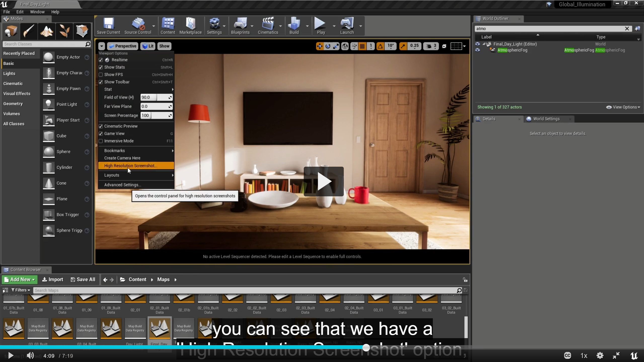This screenshot has width=644, height=362.
Task: Toggle visibility eye of AtmosphericFog actor
Action: pos(477,50)
